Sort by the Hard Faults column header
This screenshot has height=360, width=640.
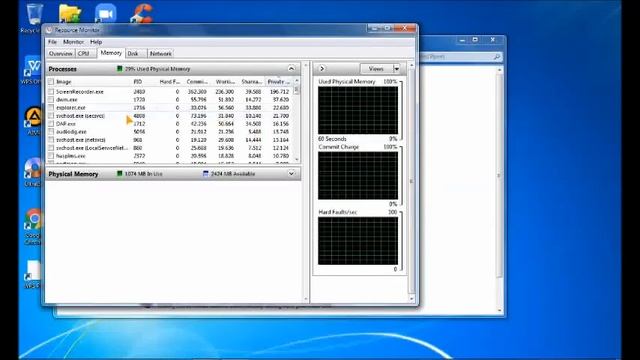click(x=169, y=82)
